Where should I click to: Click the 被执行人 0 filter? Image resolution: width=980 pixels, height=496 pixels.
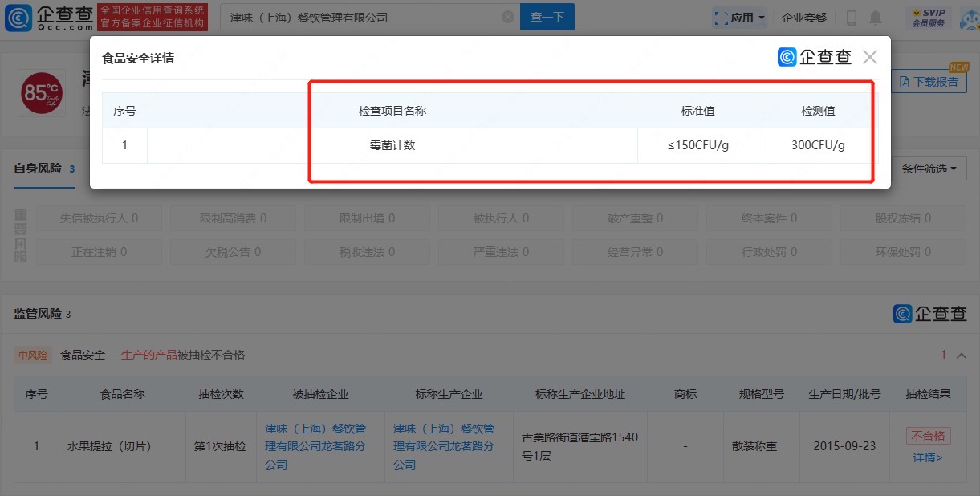tap(501, 218)
